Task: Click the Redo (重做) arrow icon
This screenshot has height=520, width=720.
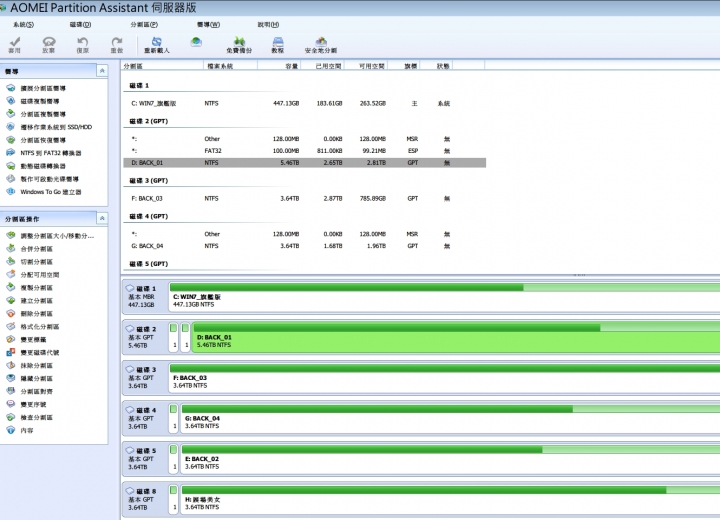Action: coord(117,45)
